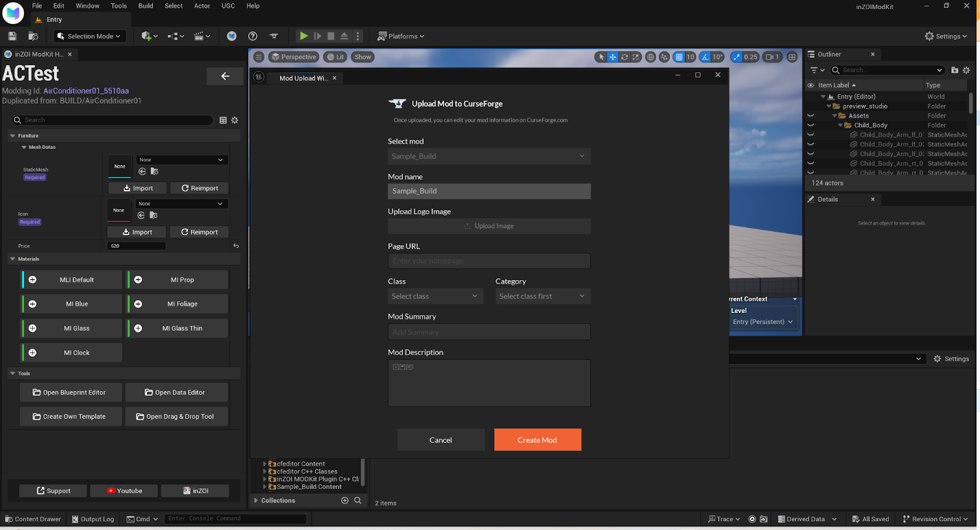
Task: Open the Add actor toolbar icon
Action: [149, 36]
